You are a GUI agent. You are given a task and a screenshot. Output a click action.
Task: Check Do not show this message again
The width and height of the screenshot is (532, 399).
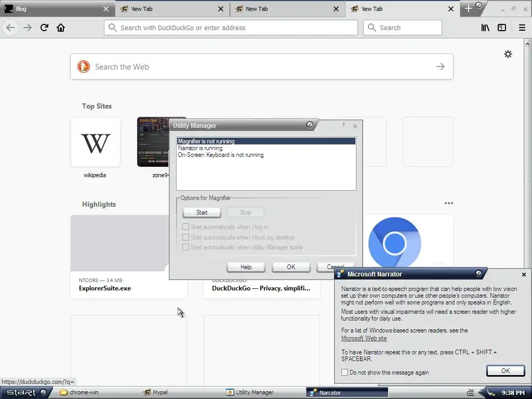[345, 372]
